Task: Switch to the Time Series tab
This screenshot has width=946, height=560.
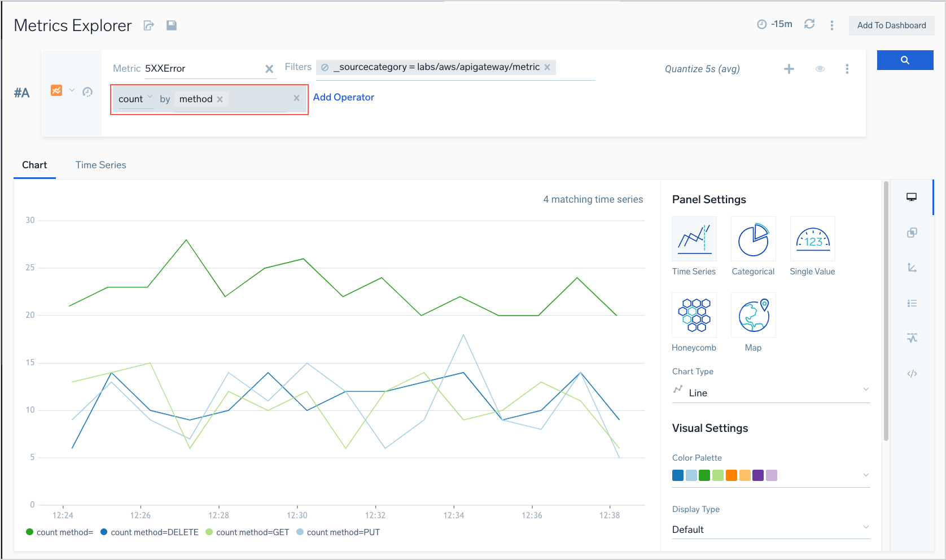Action: (100, 165)
